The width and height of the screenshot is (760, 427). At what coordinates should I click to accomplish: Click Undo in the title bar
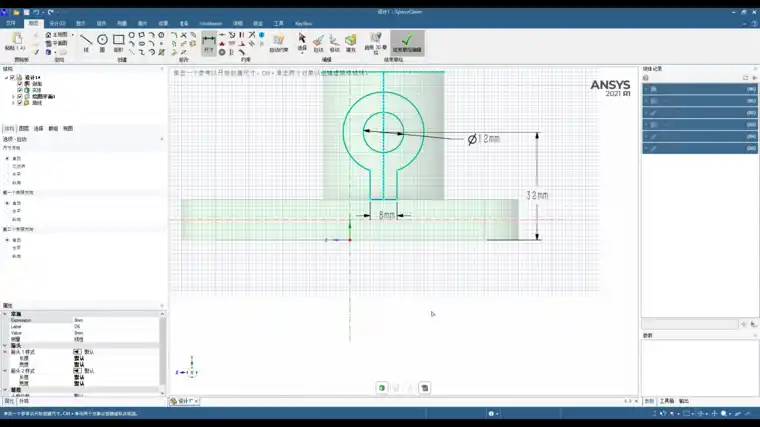click(x=36, y=12)
